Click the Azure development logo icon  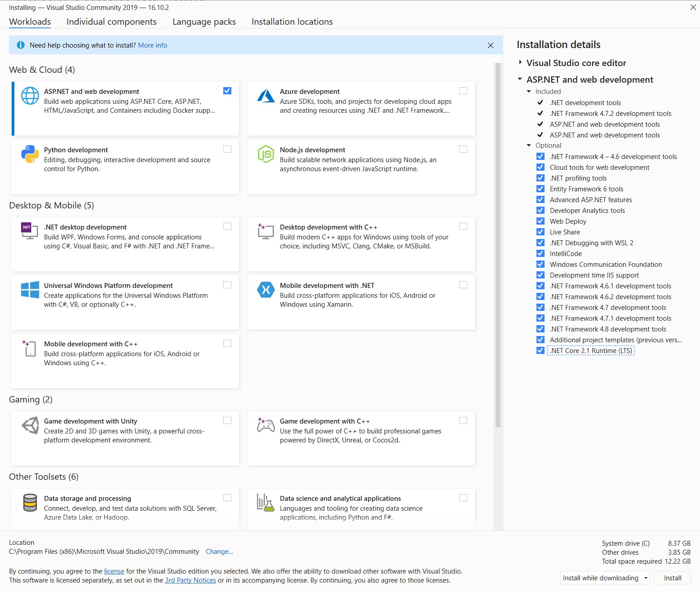pos(266,95)
